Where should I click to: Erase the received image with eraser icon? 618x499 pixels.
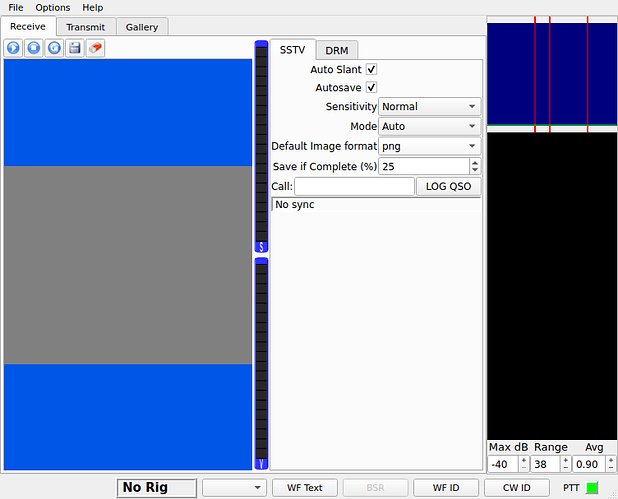(95, 48)
